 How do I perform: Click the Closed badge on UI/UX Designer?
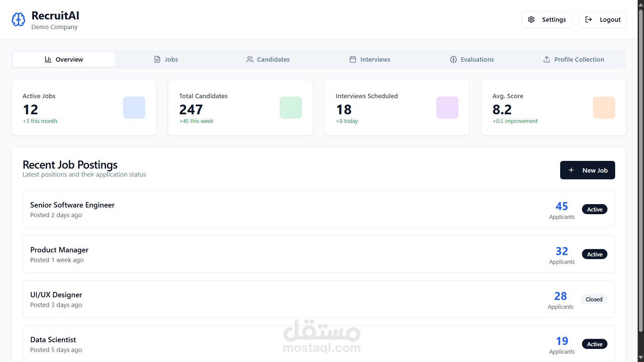pyautogui.click(x=594, y=299)
